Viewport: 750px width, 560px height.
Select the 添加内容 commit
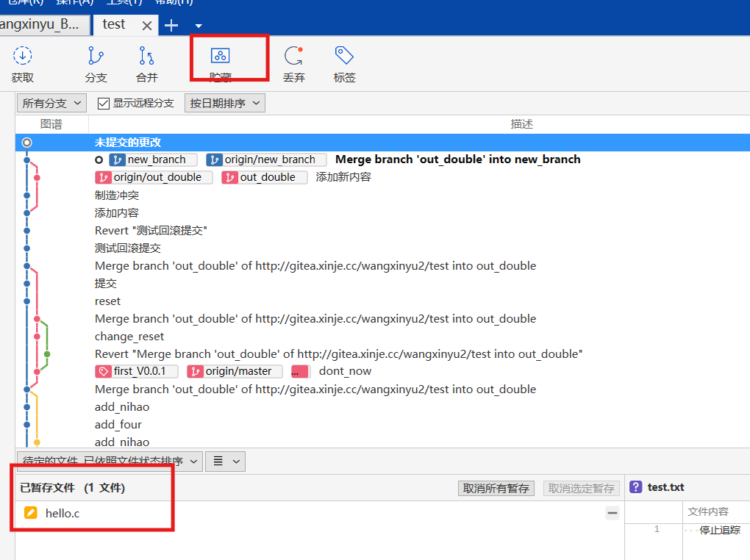pyautogui.click(x=117, y=213)
